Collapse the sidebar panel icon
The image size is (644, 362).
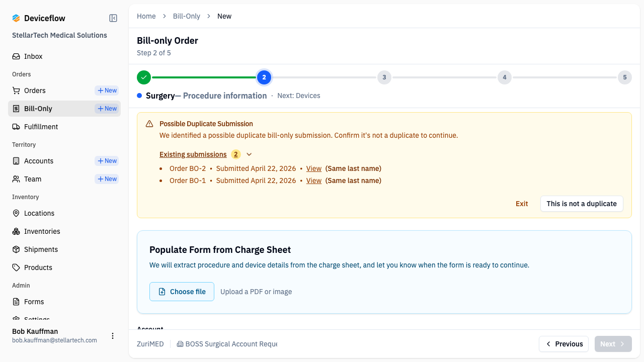pos(113,18)
